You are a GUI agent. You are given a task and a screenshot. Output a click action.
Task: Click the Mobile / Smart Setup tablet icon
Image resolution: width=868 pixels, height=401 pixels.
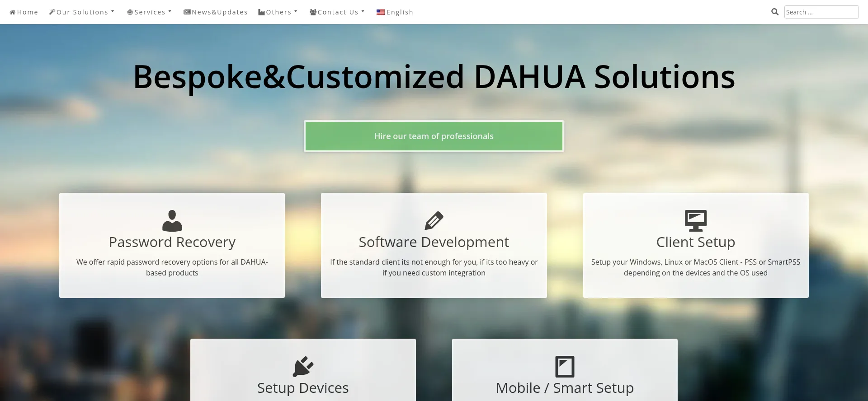pyautogui.click(x=565, y=366)
